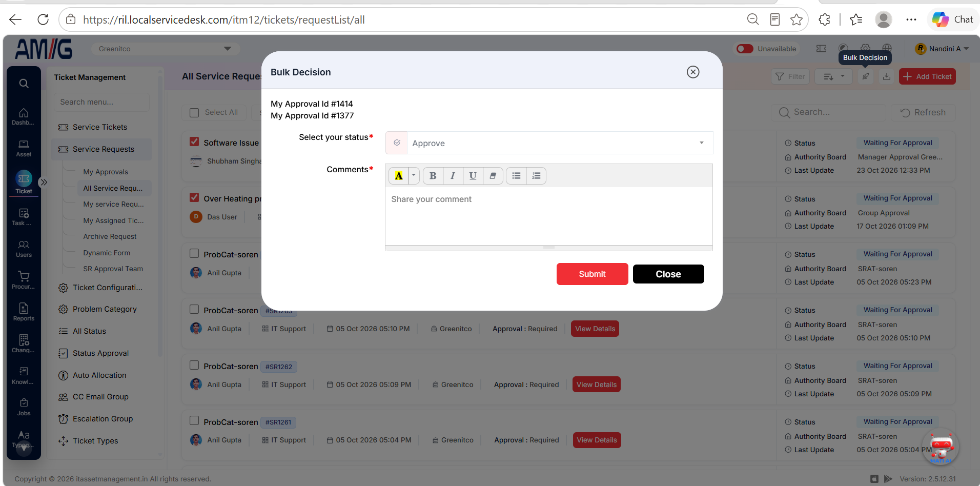This screenshot has width=980, height=486.
Task: Open the Users module icon
Action: (x=24, y=249)
